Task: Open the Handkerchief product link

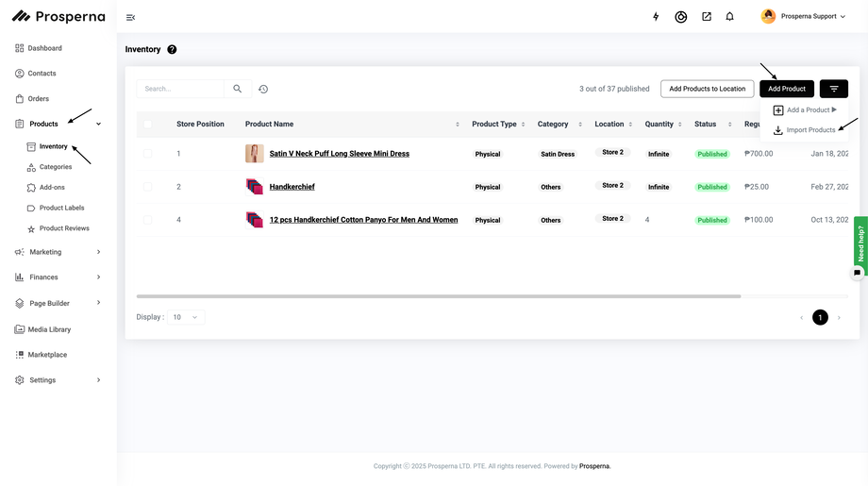Action: [292, 187]
